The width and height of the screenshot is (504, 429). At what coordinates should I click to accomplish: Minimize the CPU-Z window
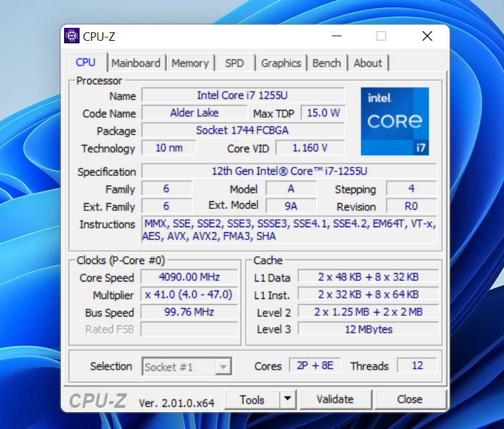[x=336, y=36]
